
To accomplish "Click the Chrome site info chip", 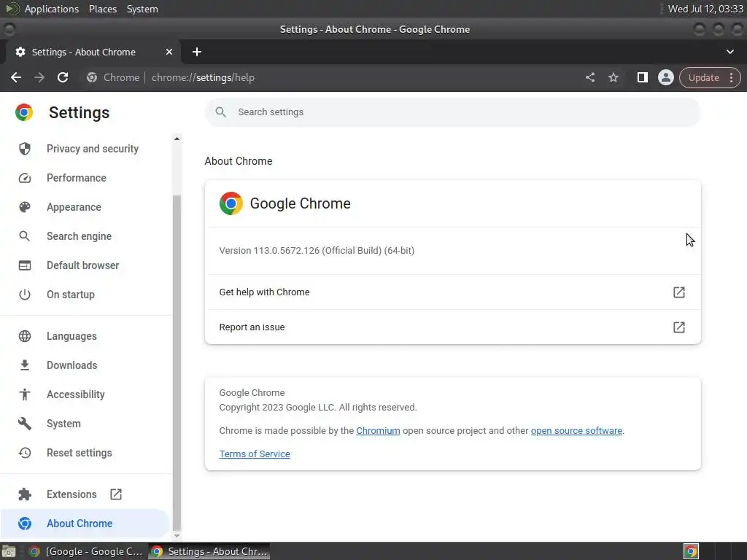I will [113, 77].
